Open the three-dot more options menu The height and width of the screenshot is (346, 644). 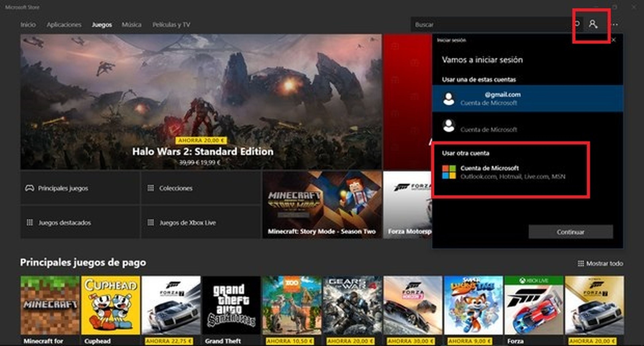click(615, 24)
